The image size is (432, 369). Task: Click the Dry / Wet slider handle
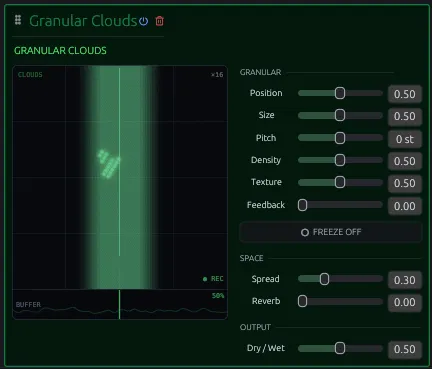(x=340, y=348)
